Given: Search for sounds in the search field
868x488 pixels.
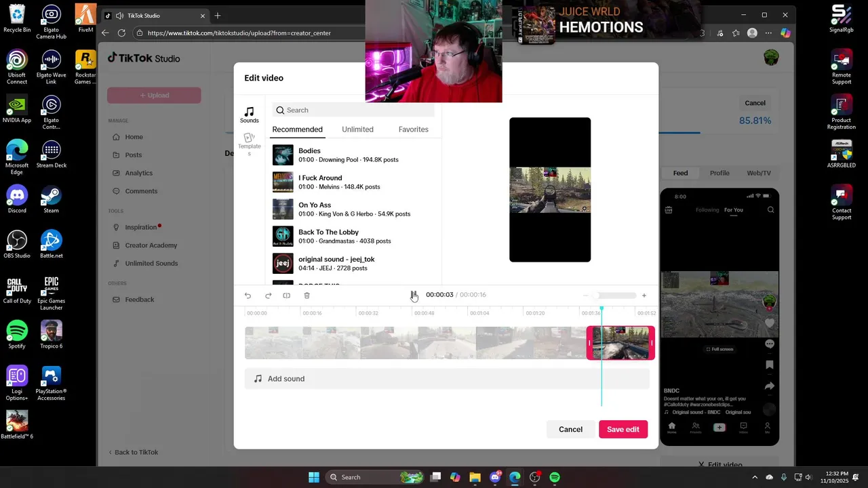Looking at the screenshot, I should [x=353, y=110].
